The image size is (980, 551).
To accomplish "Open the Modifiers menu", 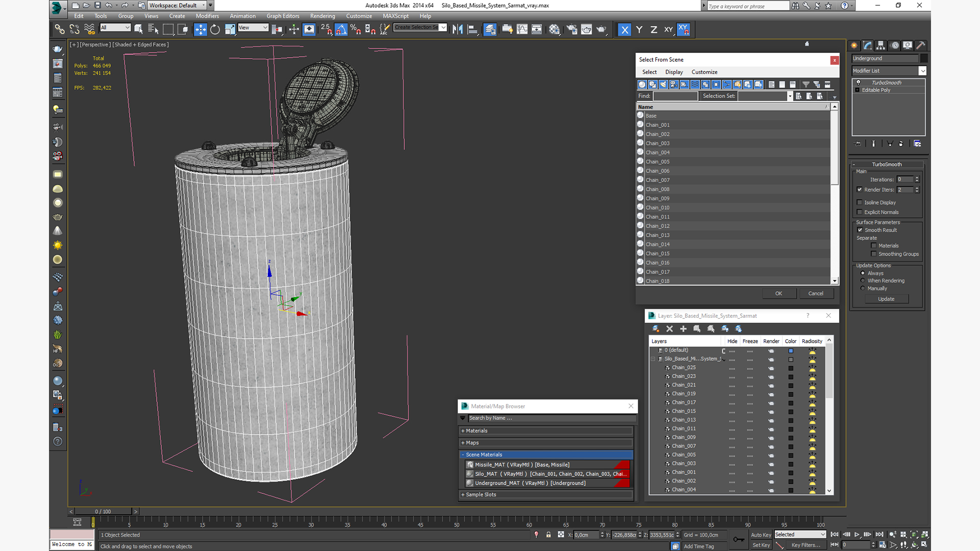I will [x=207, y=16].
